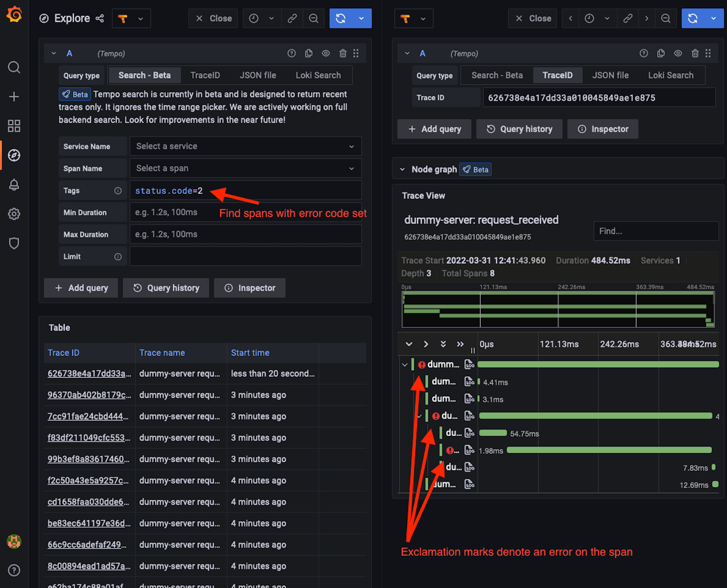Delete query A with the trash icon
Viewport: 727px width, 588px height.
[343, 53]
